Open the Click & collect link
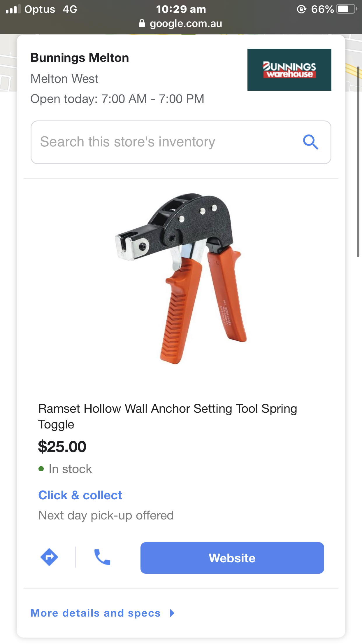 tap(80, 495)
